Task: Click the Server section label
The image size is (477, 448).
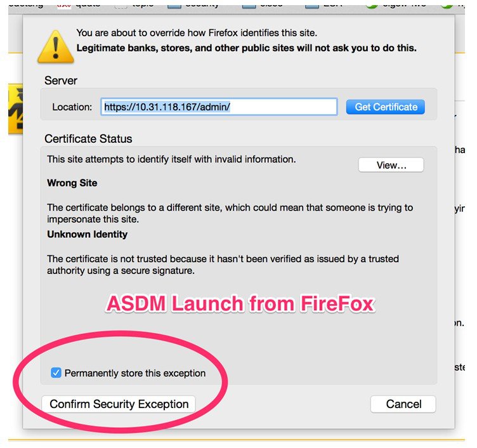Action: click(x=60, y=81)
